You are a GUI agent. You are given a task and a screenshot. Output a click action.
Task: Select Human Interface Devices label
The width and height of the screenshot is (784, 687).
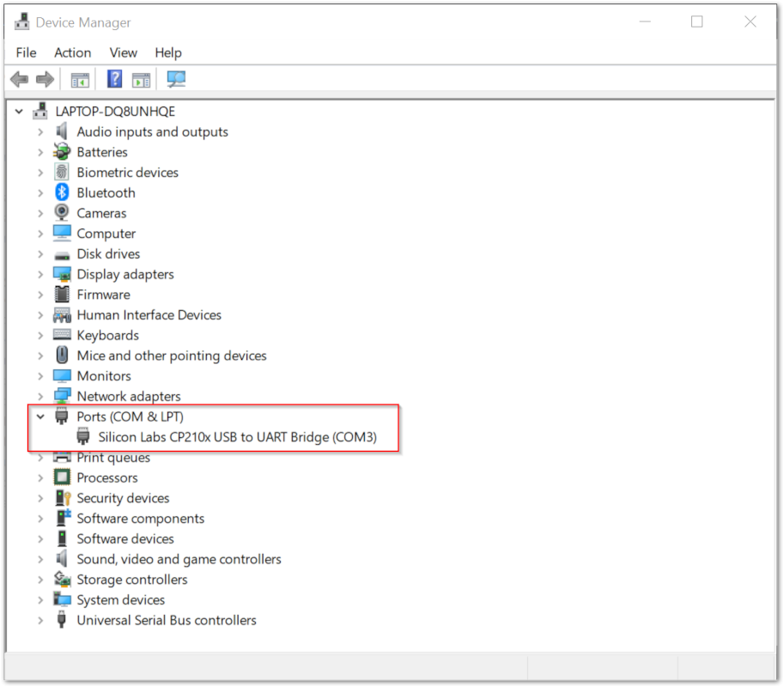(149, 315)
